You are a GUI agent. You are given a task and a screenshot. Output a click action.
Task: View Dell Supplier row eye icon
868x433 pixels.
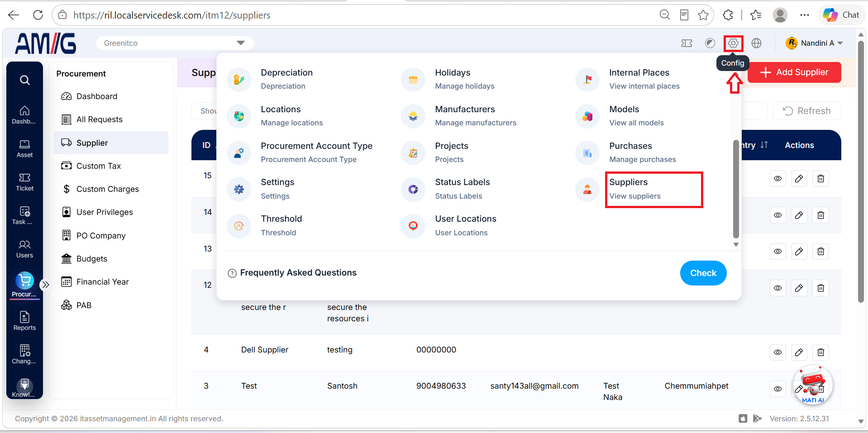[x=778, y=352]
